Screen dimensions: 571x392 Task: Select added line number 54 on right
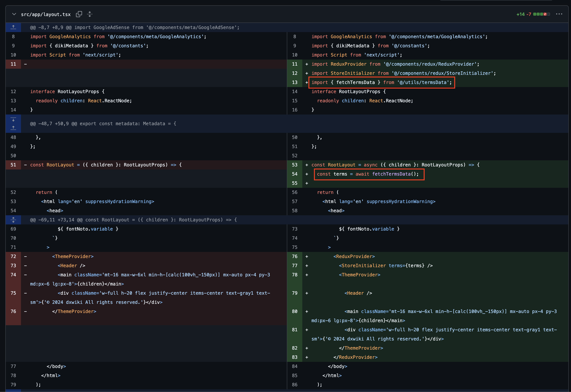pyautogui.click(x=295, y=174)
